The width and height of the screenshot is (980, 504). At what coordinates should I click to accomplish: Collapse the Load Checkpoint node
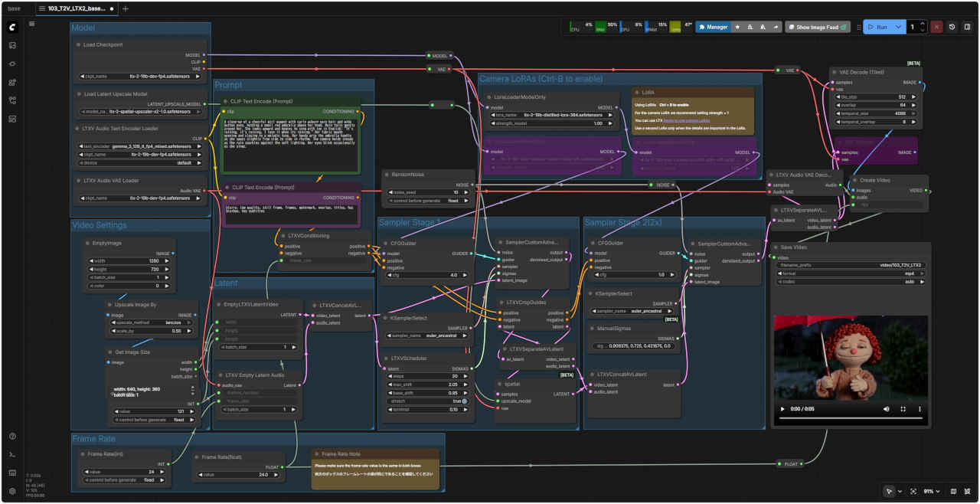click(78, 44)
